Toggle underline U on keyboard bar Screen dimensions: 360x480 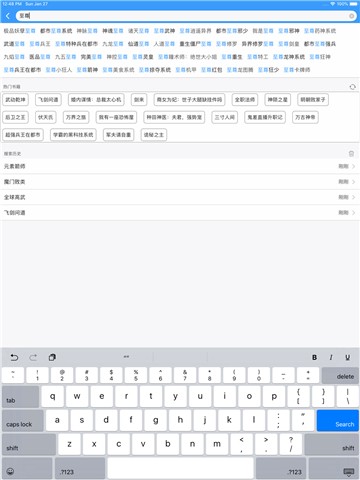pyautogui.click(x=347, y=357)
